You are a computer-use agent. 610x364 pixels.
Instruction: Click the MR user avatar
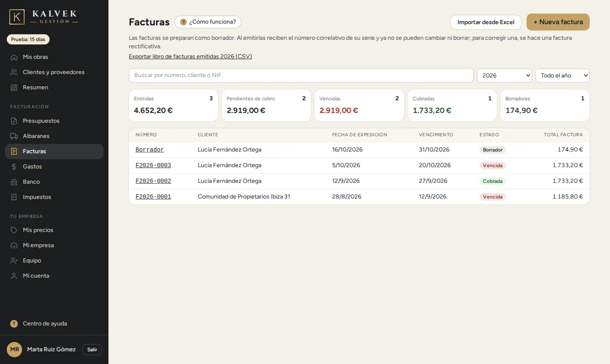click(14, 350)
